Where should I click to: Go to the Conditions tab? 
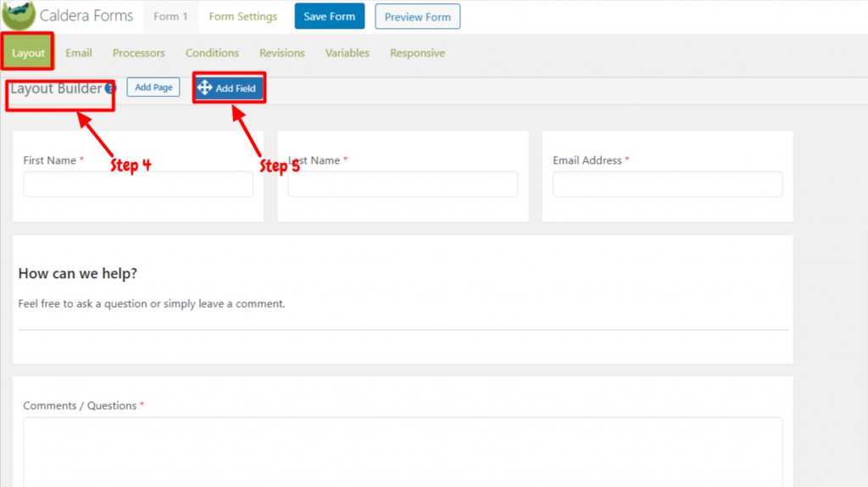[x=212, y=53]
